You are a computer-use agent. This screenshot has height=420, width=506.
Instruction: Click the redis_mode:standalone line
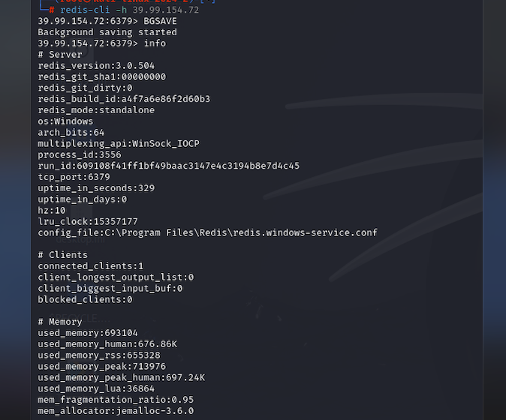96,110
